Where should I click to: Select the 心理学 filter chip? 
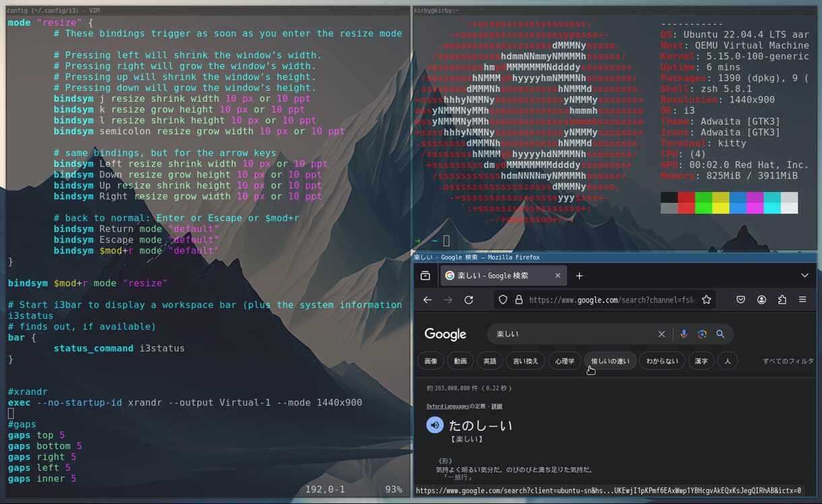coord(565,361)
